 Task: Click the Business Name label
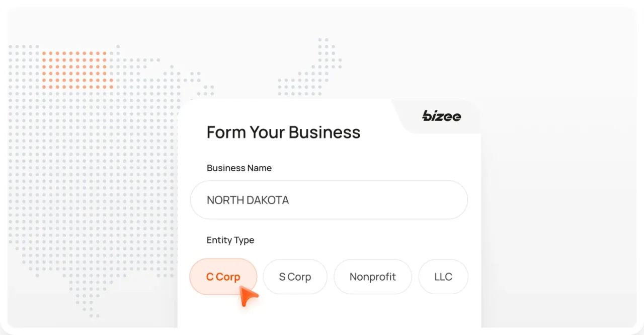click(239, 168)
